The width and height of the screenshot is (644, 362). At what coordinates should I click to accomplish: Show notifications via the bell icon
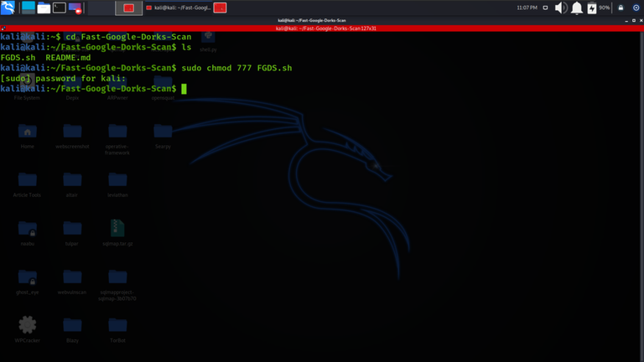click(x=577, y=8)
